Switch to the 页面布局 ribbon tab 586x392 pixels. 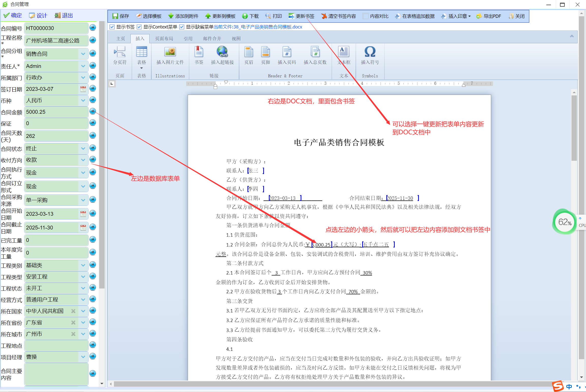[x=164, y=38]
